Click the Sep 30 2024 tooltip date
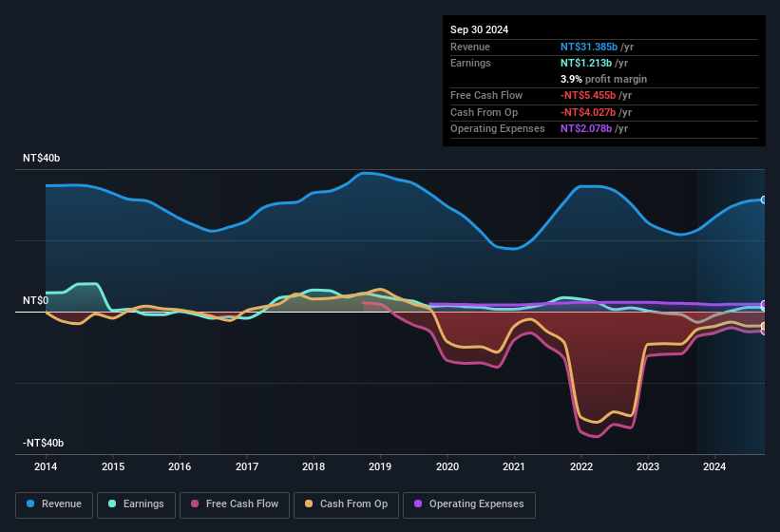Viewport: 780px width, 532px height. tap(479, 29)
